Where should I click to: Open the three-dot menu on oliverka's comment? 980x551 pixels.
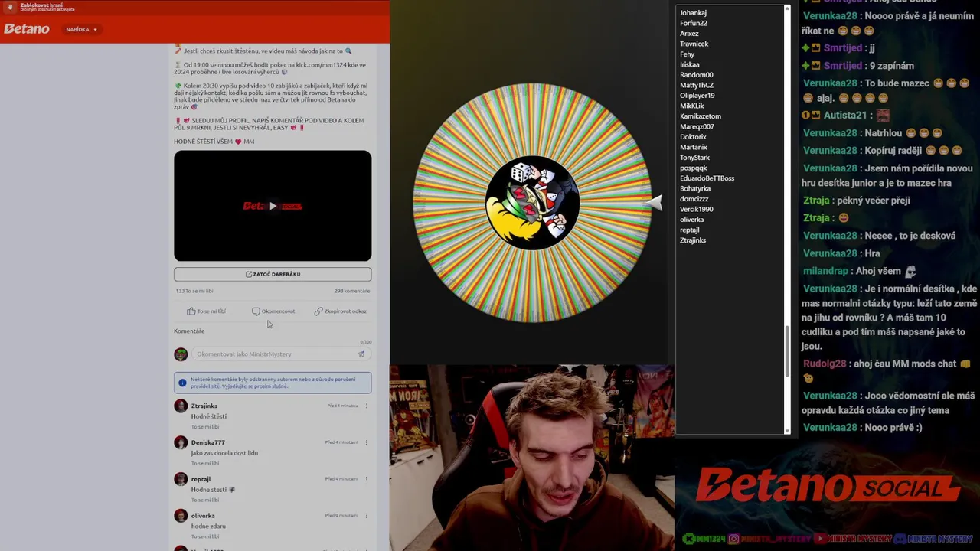[x=366, y=516]
